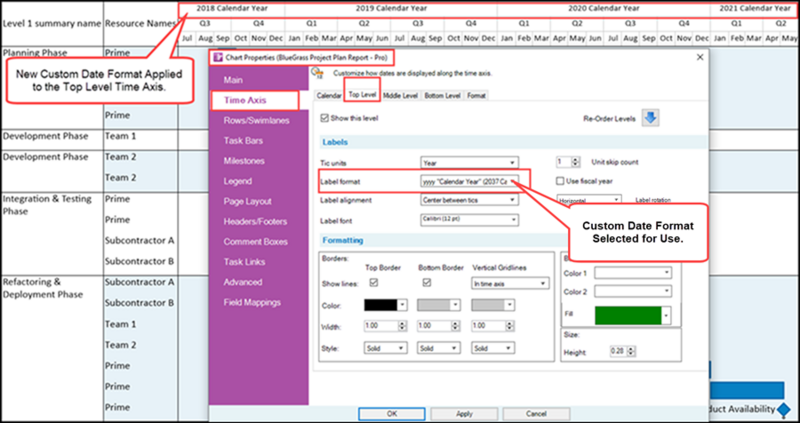Switch to the Format tab
The height and width of the screenshot is (423, 800).
476,95
